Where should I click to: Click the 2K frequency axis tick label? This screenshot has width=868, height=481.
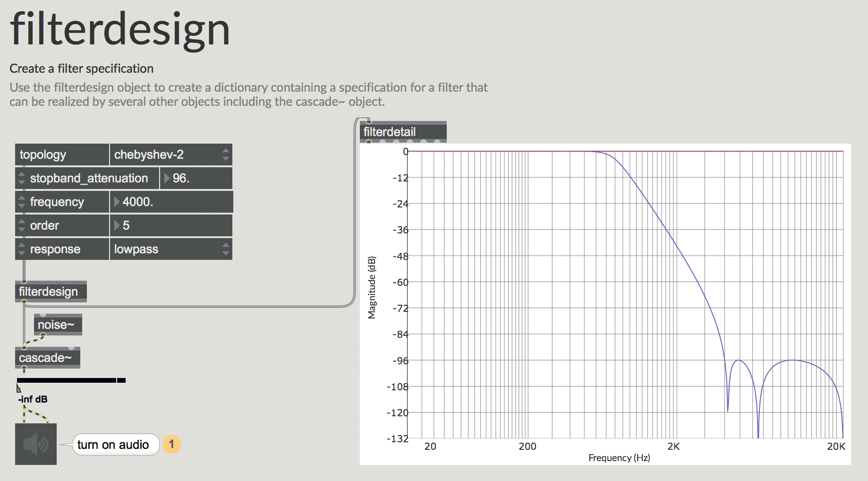click(x=673, y=447)
